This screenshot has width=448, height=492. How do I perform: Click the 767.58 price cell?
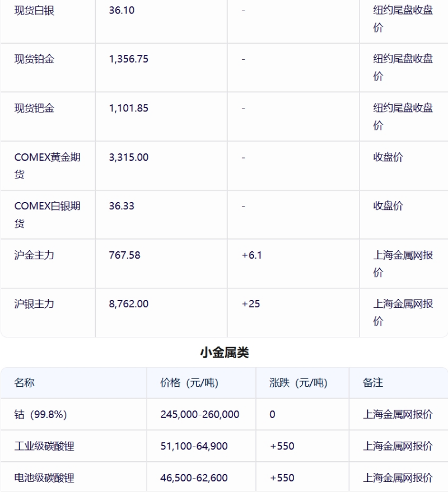point(124,255)
